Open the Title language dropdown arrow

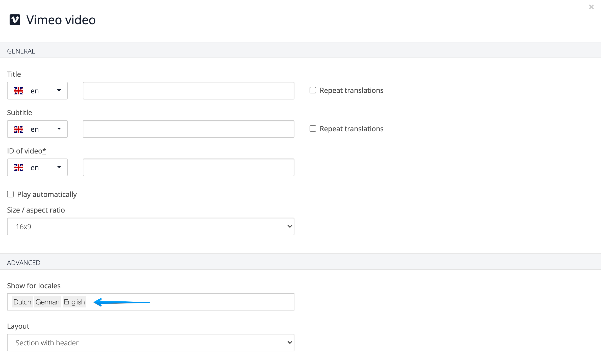[x=59, y=91]
